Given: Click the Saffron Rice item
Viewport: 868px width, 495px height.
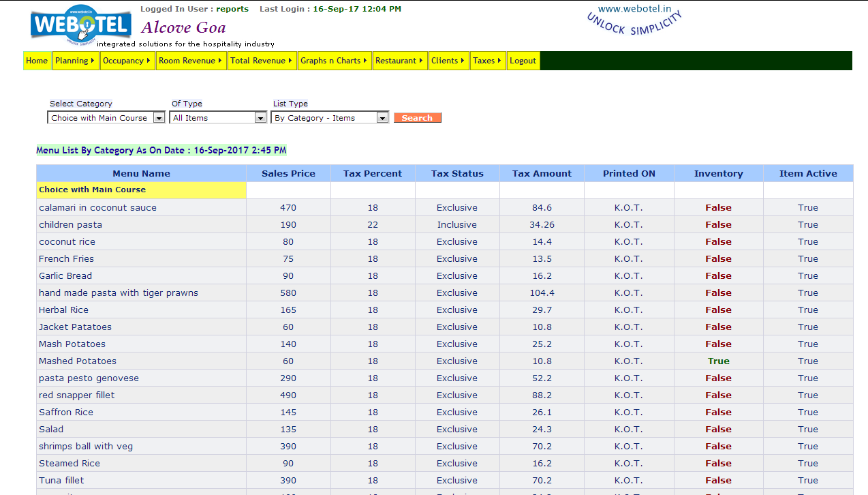Looking at the screenshot, I should [x=66, y=412].
